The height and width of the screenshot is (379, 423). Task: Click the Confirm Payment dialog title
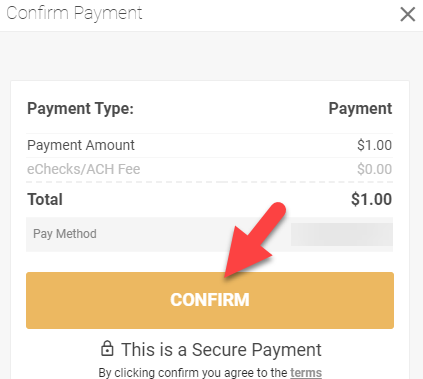click(x=74, y=13)
